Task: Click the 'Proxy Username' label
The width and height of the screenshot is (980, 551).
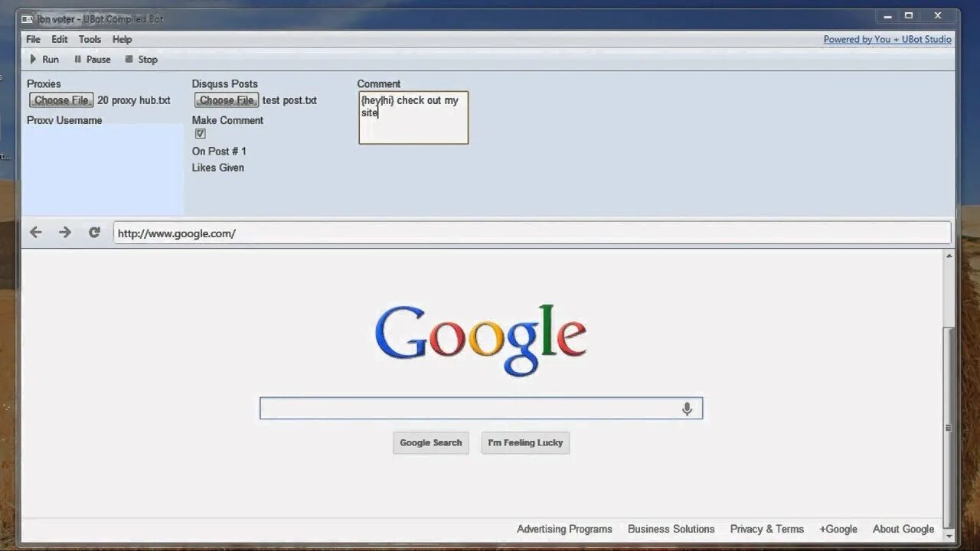Action: 64,120
